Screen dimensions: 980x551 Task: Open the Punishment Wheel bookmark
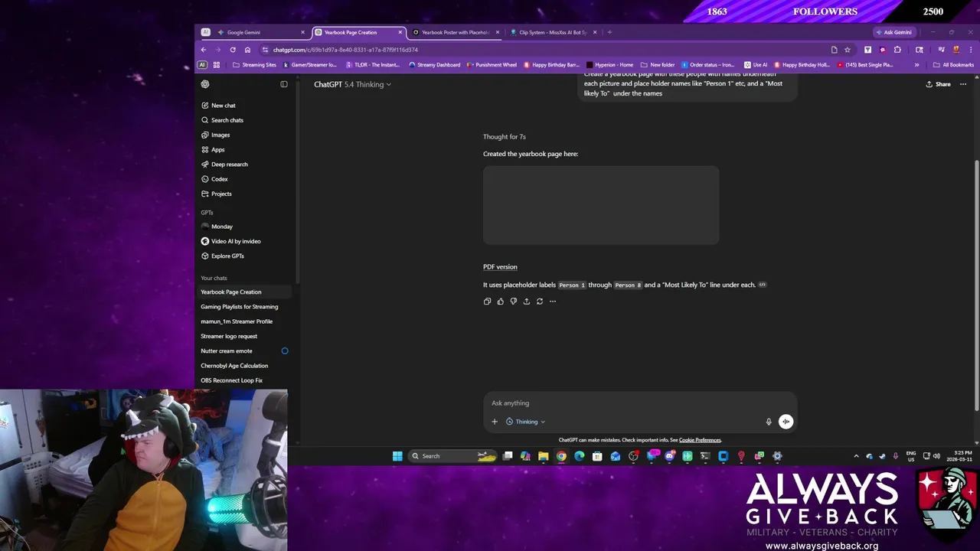coord(492,65)
